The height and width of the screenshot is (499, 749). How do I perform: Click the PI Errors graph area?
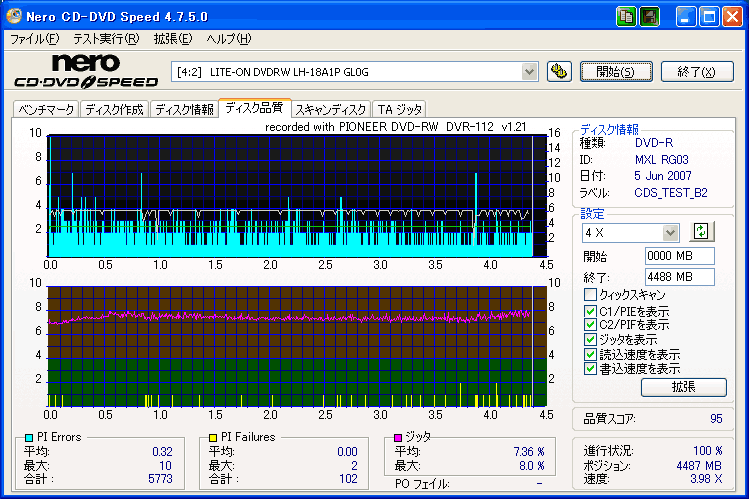(297, 196)
